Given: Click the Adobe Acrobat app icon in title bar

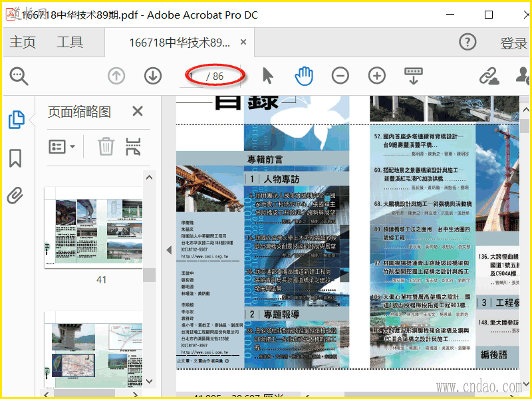Looking at the screenshot, I should click(x=12, y=14).
